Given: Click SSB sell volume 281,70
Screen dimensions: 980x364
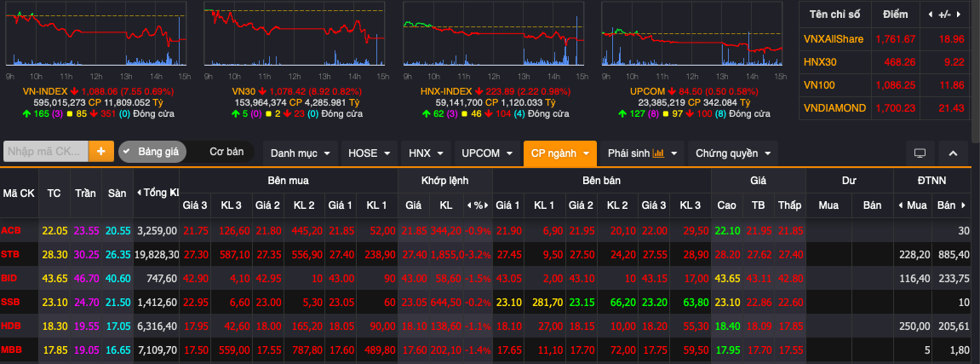Looking at the screenshot, I should (x=548, y=302).
